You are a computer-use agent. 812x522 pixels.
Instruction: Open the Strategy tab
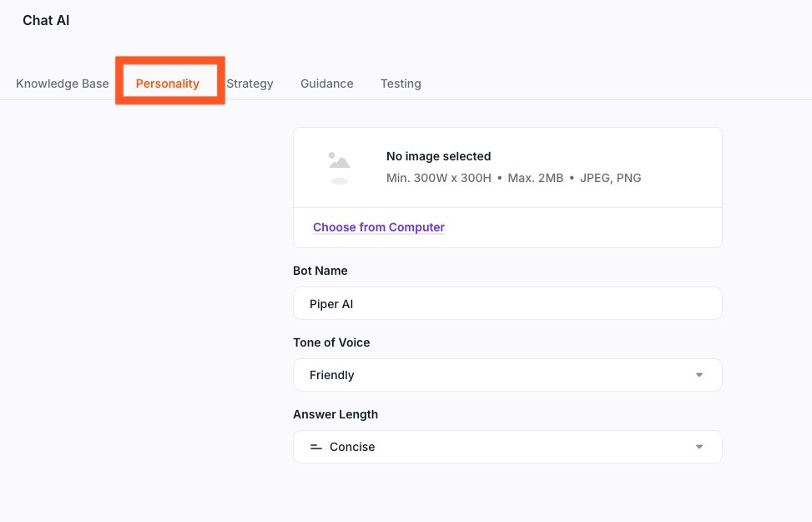[x=250, y=84]
